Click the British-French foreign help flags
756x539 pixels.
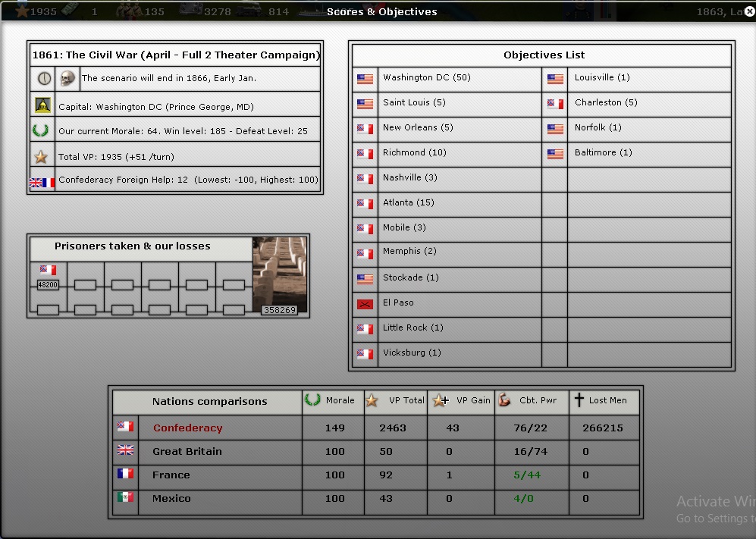tap(42, 182)
